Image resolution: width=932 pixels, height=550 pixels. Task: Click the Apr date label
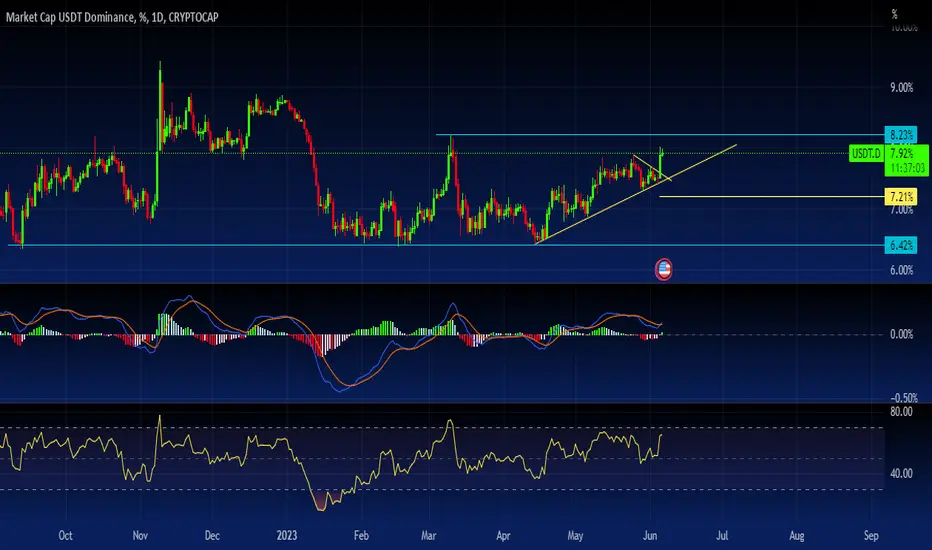[503, 535]
